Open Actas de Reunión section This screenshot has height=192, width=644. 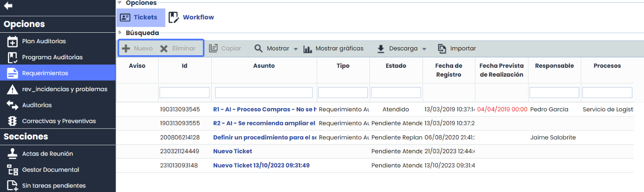click(x=47, y=154)
